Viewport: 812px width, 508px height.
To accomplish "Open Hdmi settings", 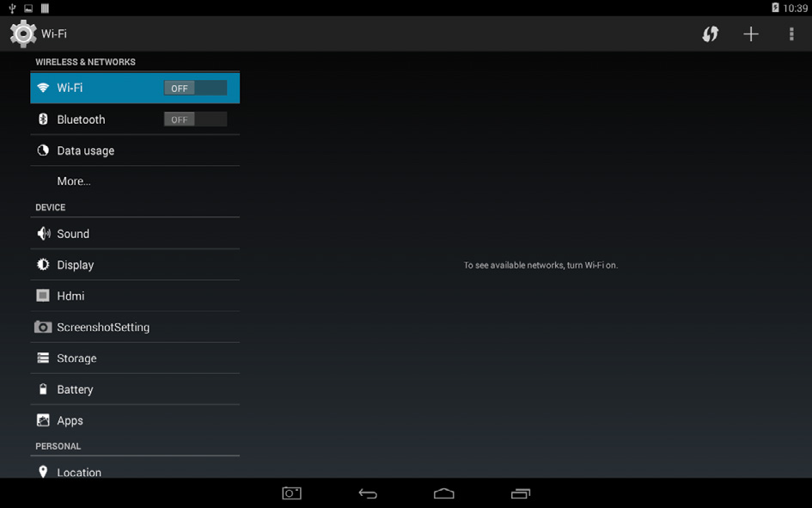I will [135, 296].
